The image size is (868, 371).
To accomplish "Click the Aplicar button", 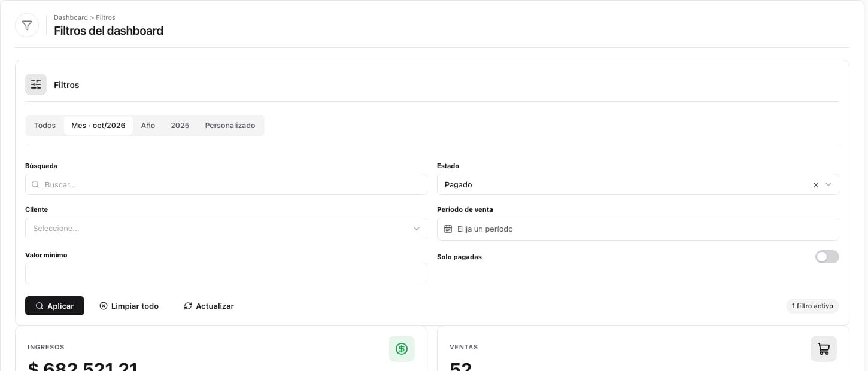I will (x=54, y=306).
